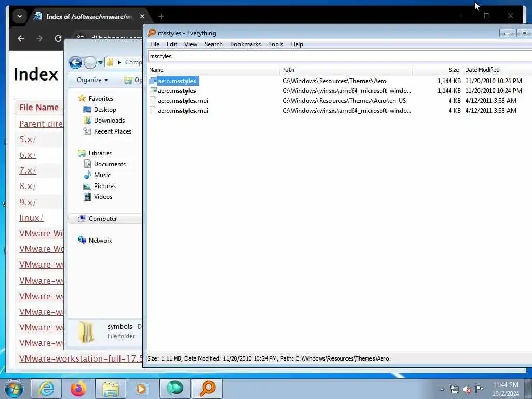Viewport: 532px width, 399px height.
Task: Open the 5.x/ directory link
Action: click(x=28, y=139)
